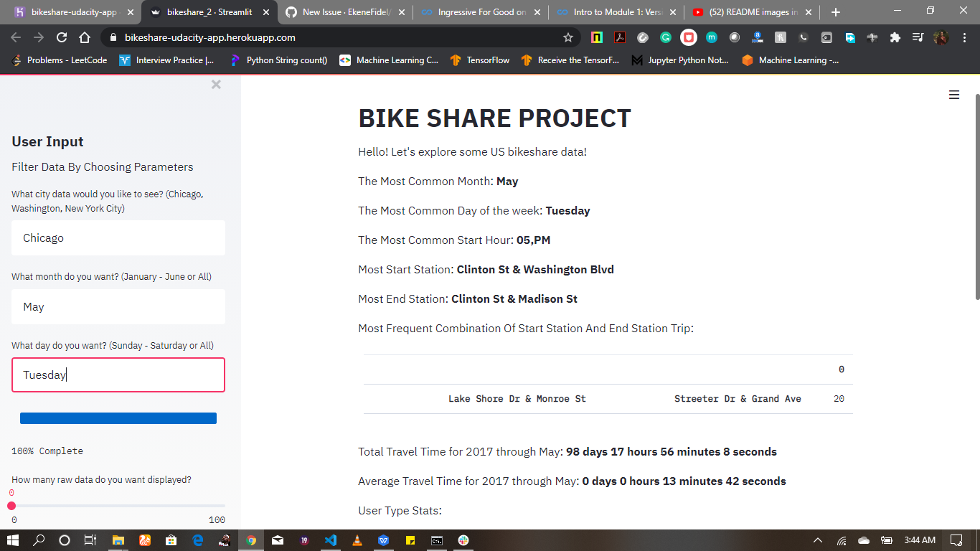Open the month input showing May
980x551 pixels.
coord(118,306)
